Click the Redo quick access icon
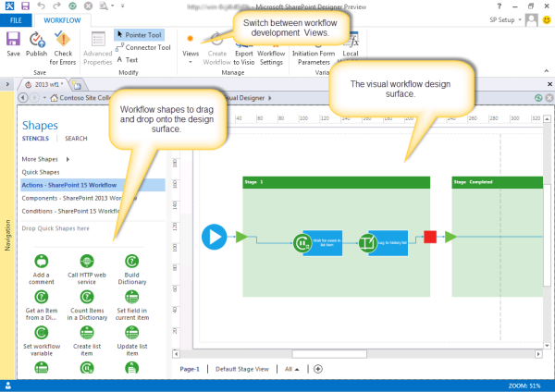Image resolution: width=555 pixels, height=392 pixels. point(56,6)
